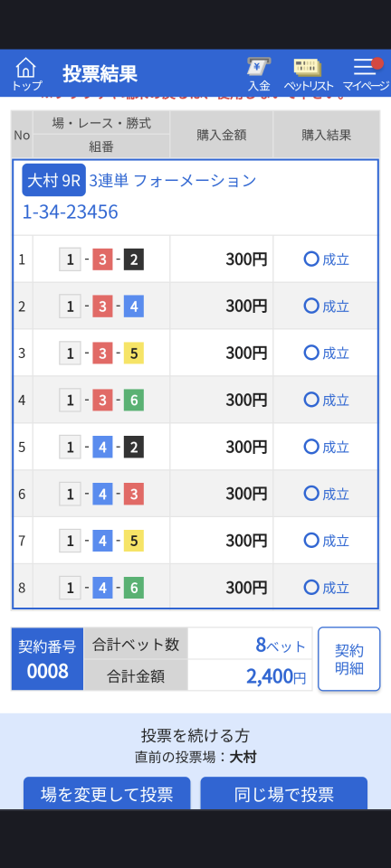The height and width of the screenshot is (868, 391).
Task: Open 契約明細 contract details
Action: coord(348,659)
